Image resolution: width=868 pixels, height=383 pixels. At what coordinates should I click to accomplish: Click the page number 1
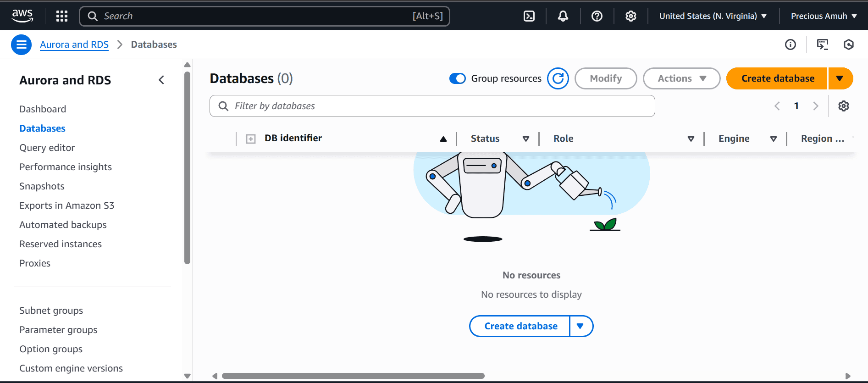(796, 106)
